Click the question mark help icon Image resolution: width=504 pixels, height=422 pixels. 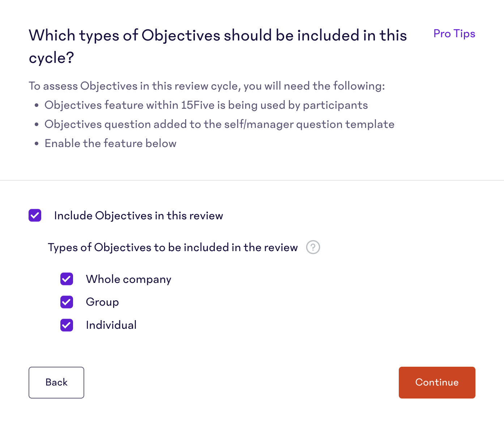pyautogui.click(x=313, y=247)
